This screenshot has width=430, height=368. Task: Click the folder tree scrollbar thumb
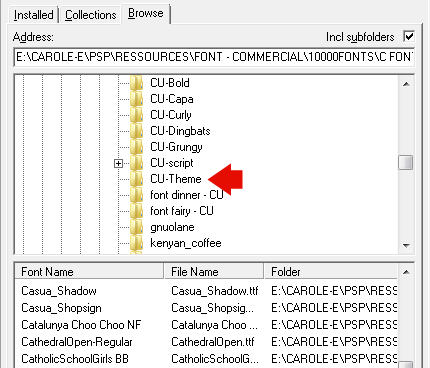tap(406, 163)
